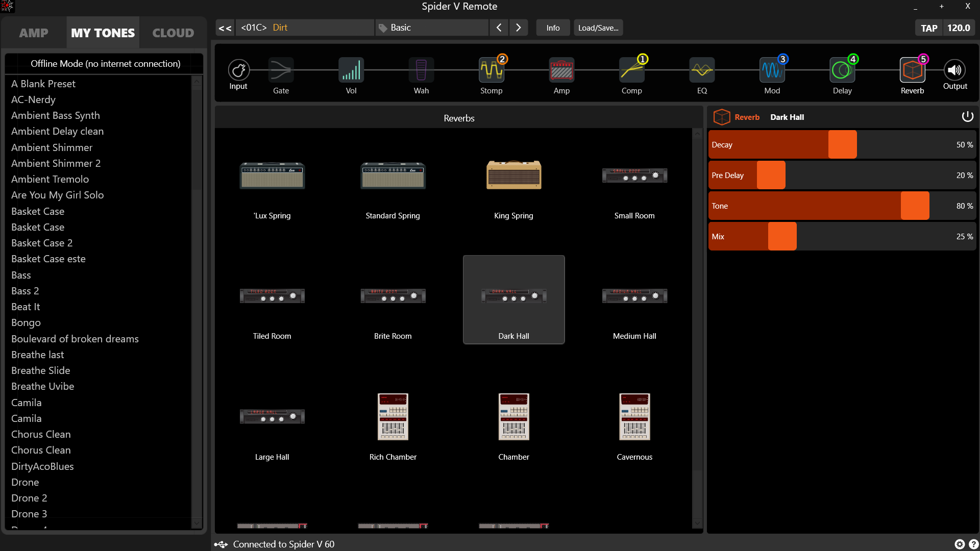
Task: Choose the Dark Hall reverb model
Action: (x=513, y=300)
